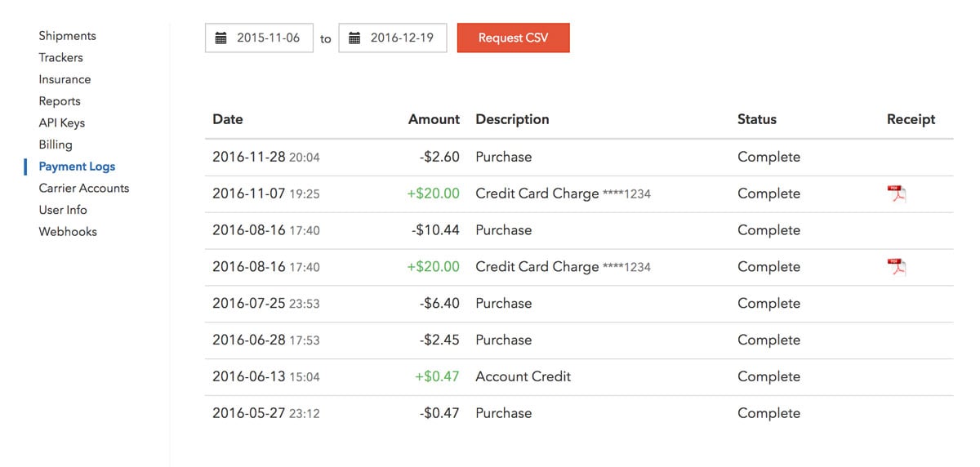
Task: Click the Amount column header
Action: 434,119
